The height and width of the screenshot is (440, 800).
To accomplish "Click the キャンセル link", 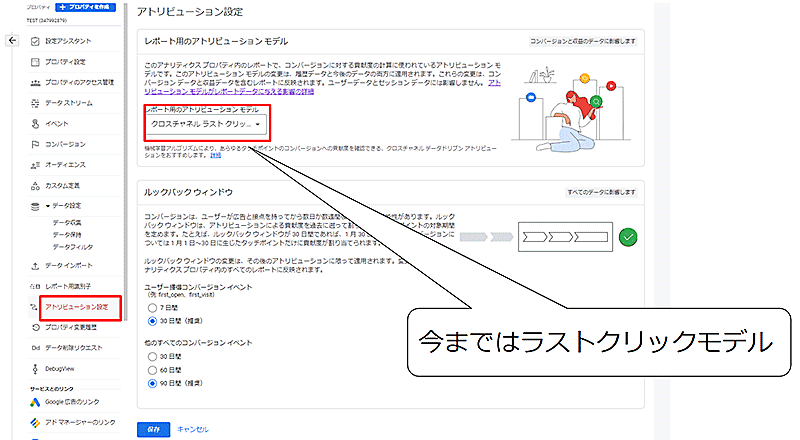I will pos(192,428).
